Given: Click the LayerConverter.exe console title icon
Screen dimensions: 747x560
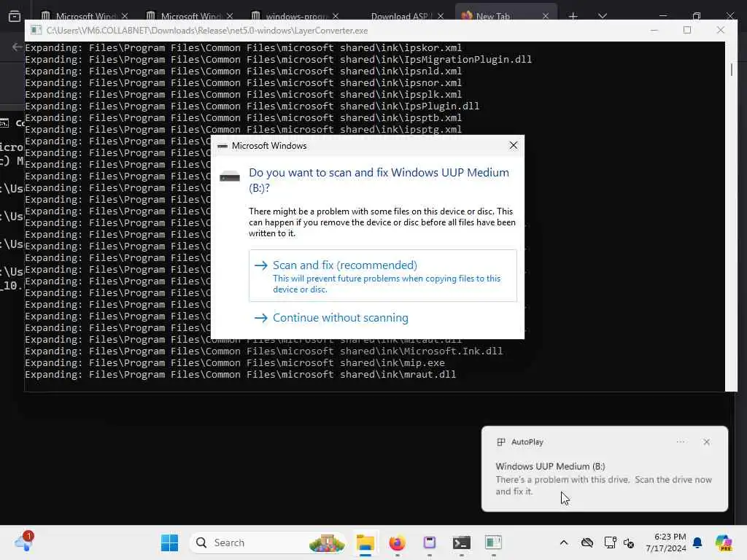Looking at the screenshot, I should (x=36, y=31).
